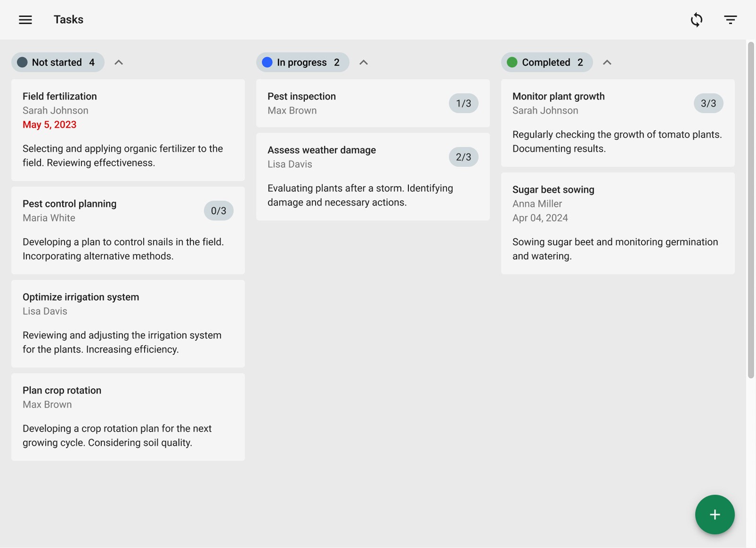Open the hamburger navigation menu
This screenshot has height=548, width=756.
pyautogui.click(x=25, y=19)
